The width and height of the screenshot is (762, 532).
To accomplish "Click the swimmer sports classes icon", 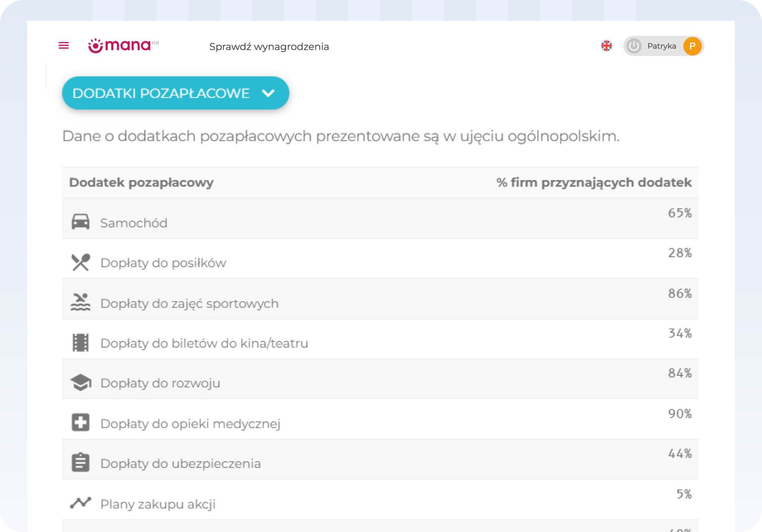I will pos(80,302).
